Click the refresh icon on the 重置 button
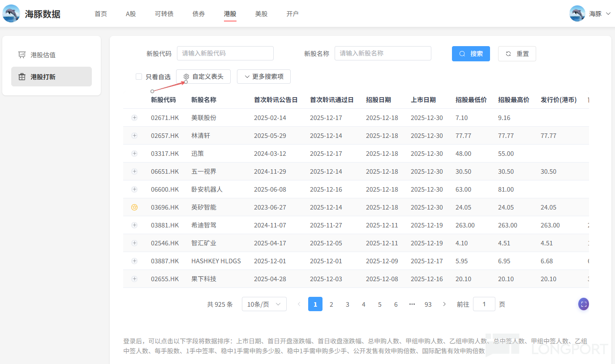Viewport: 615px width, 364px height. (508, 54)
